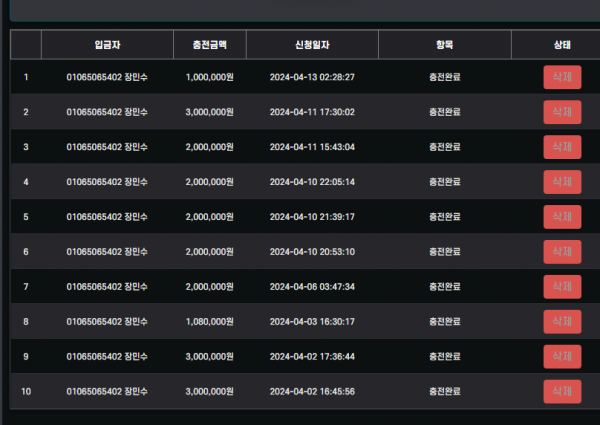Delete the entry dated 2024-04-10 20:53:10

coord(562,252)
